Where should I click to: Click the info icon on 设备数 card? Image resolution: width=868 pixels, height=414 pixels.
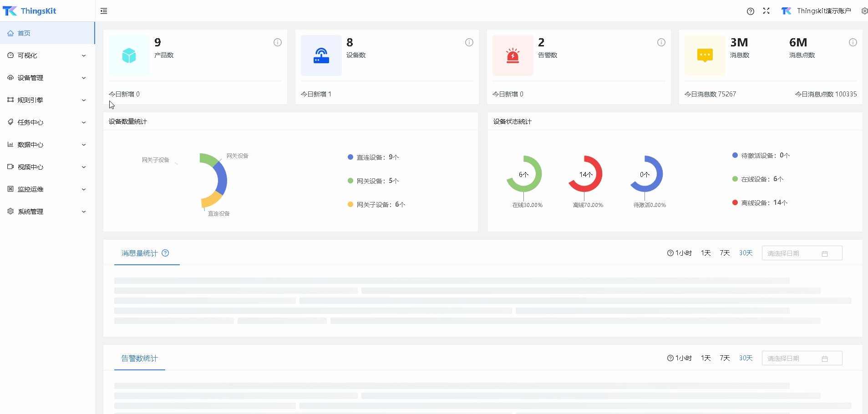coord(469,42)
